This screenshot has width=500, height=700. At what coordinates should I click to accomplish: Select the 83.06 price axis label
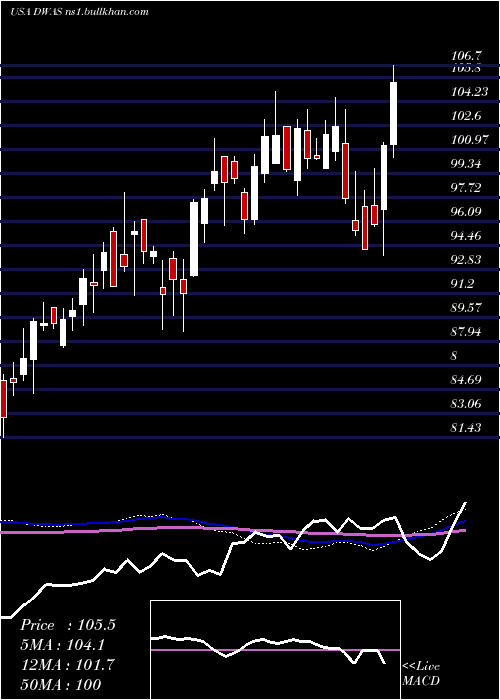(466, 404)
